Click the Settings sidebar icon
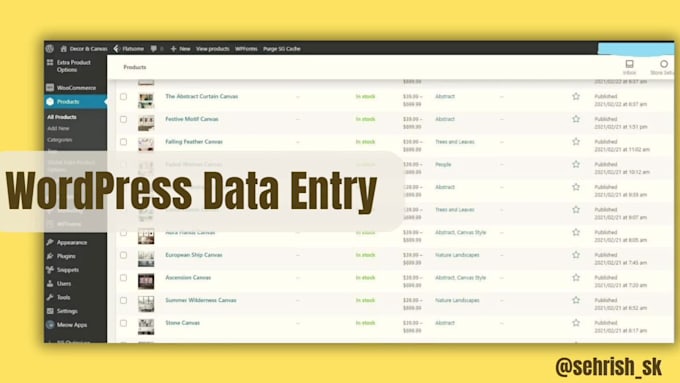The height and width of the screenshot is (383, 680). (x=50, y=311)
